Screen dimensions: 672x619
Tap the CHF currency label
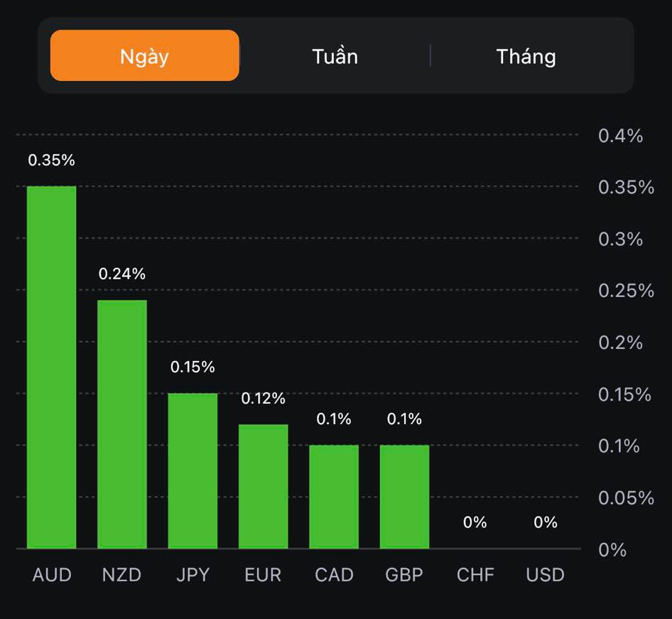475,575
